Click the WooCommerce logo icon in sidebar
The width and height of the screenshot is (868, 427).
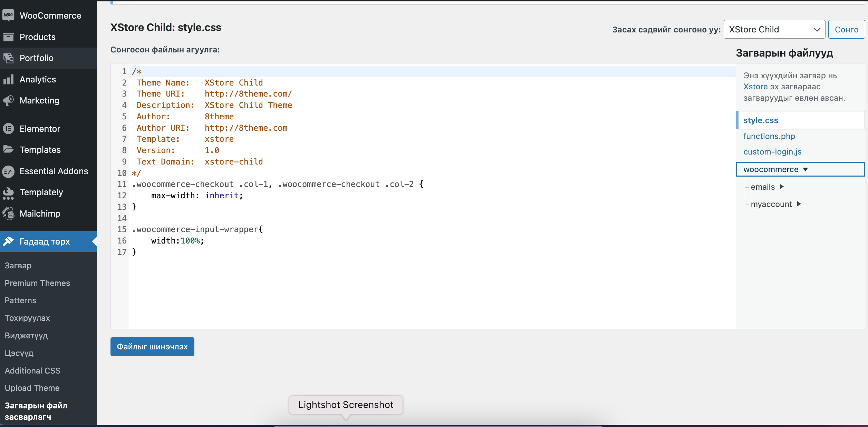point(8,15)
